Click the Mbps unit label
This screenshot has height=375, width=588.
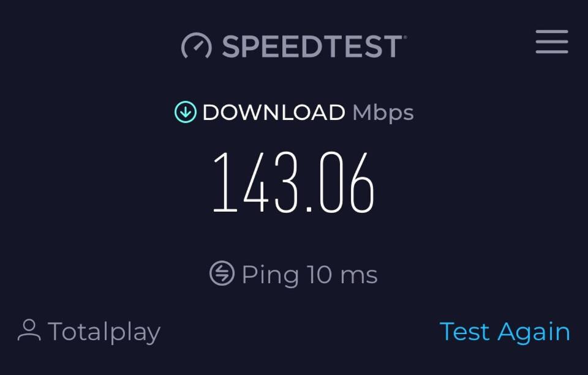click(383, 113)
